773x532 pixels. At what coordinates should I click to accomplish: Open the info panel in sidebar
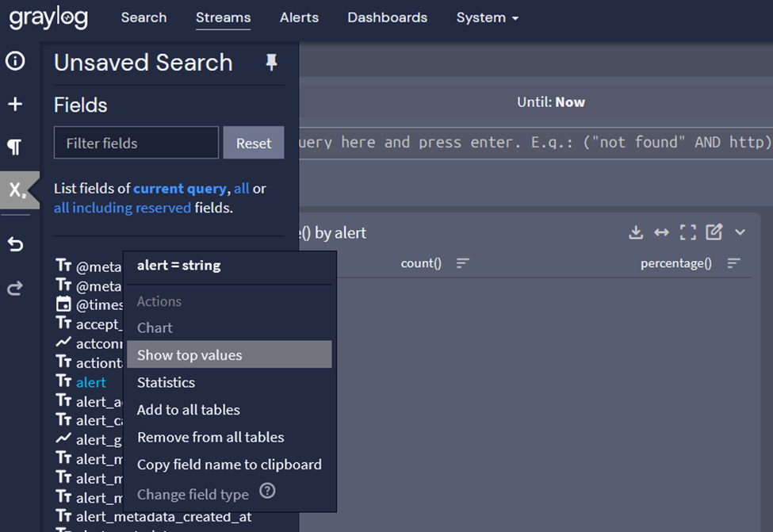15,61
